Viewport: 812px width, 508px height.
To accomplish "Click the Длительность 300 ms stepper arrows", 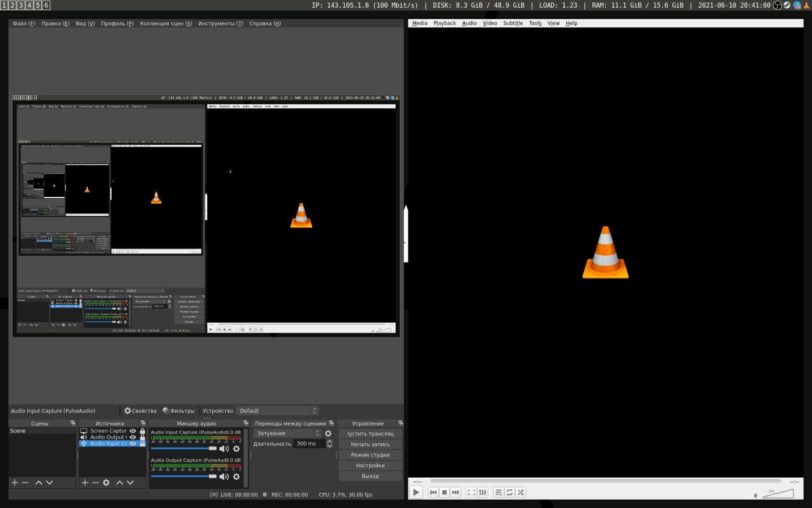I will [329, 444].
